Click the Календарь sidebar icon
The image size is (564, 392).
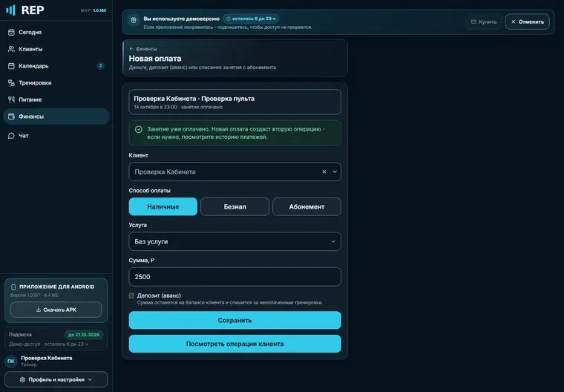click(11, 66)
